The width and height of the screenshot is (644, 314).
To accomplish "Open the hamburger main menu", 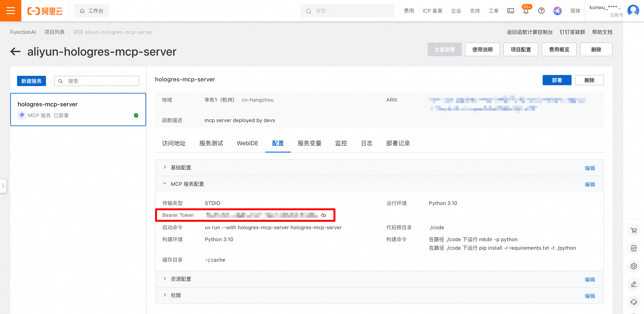I will click(x=10, y=11).
